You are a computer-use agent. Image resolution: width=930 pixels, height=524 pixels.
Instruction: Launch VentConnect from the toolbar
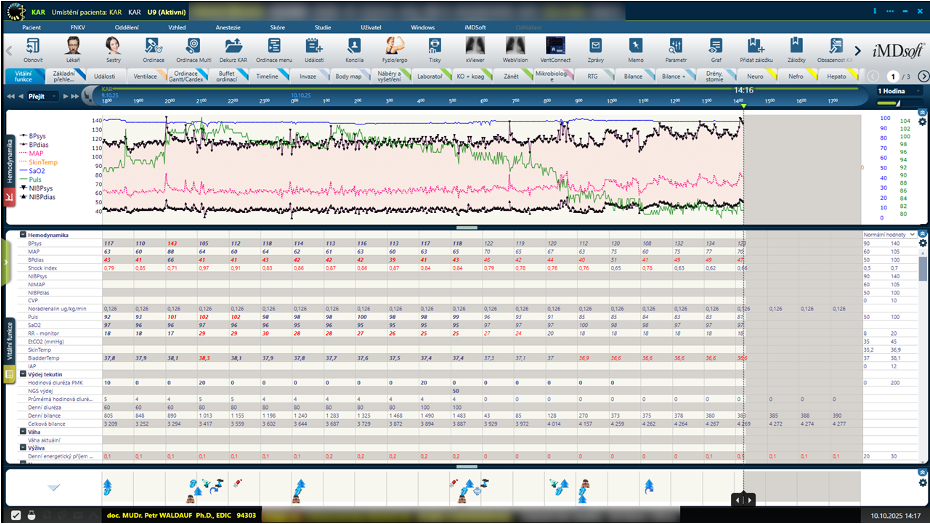[x=555, y=46]
